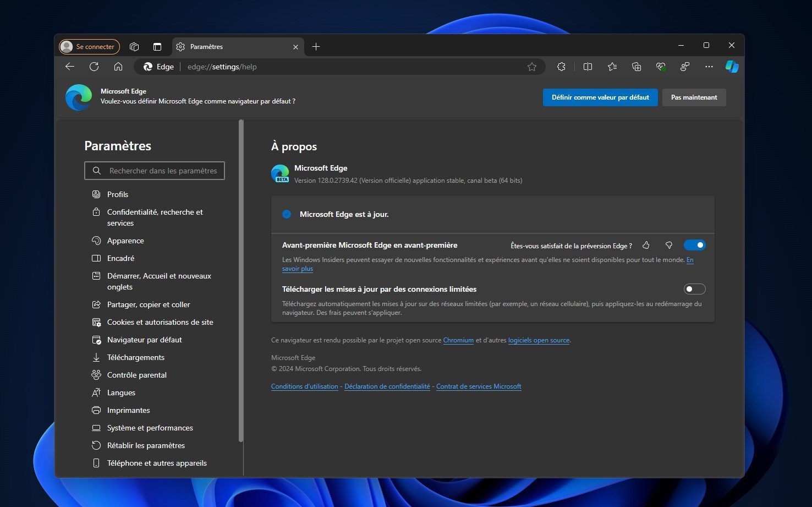Disable the Edge Insider preview toggle
This screenshot has width=812, height=507.
click(695, 244)
